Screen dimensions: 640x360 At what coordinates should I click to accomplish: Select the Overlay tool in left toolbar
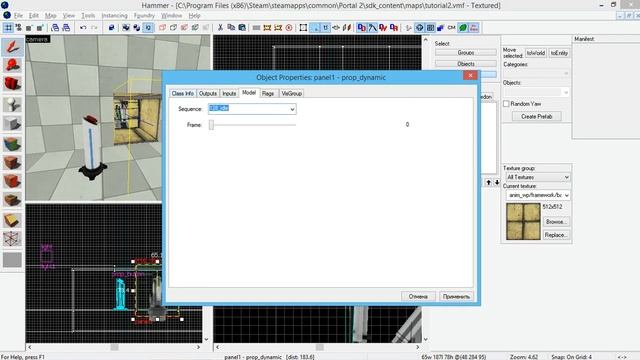pos(12,200)
